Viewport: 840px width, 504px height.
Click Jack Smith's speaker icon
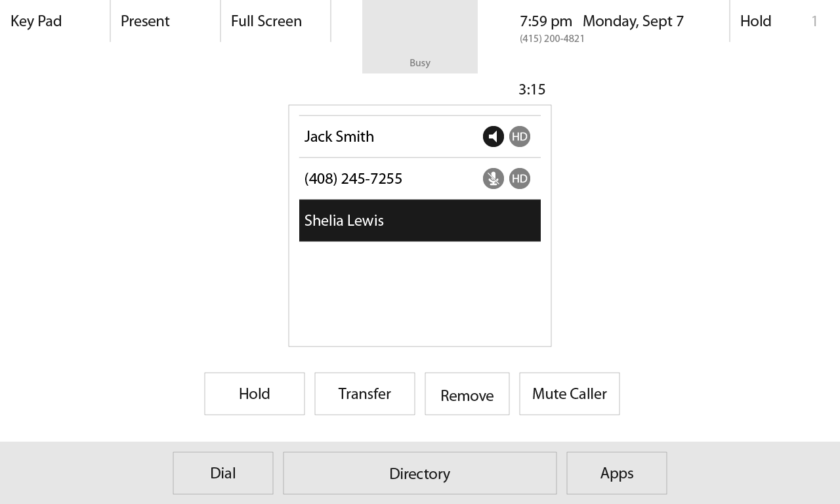pyautogui.click(x=493, y=136)
